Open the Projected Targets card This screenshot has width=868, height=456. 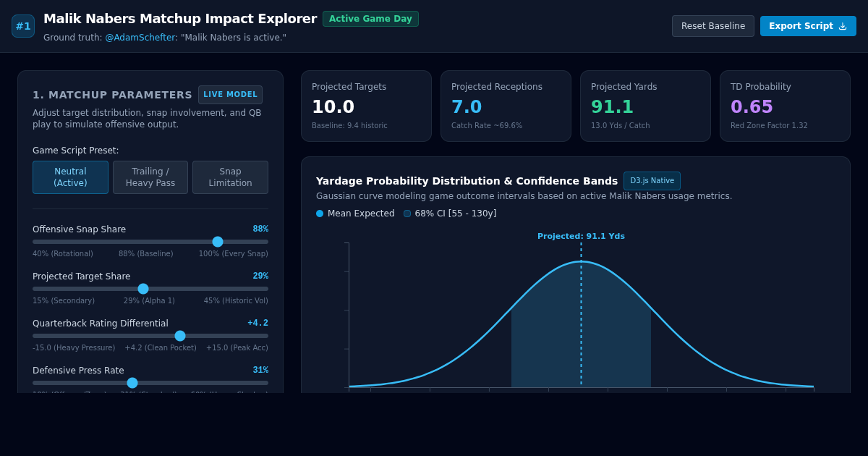[366, 106]
